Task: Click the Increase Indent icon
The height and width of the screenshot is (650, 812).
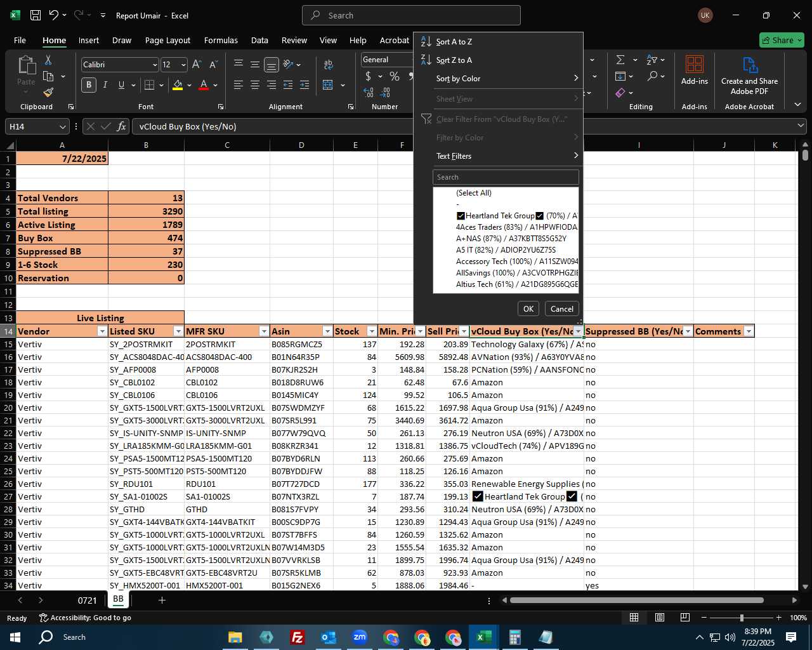Action: (x=304, y=85)
